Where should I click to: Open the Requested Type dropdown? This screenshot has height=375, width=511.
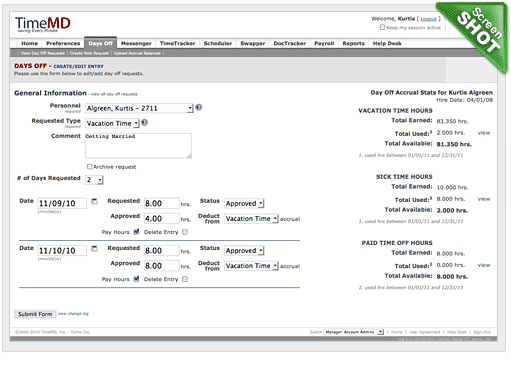click(112, 123)
